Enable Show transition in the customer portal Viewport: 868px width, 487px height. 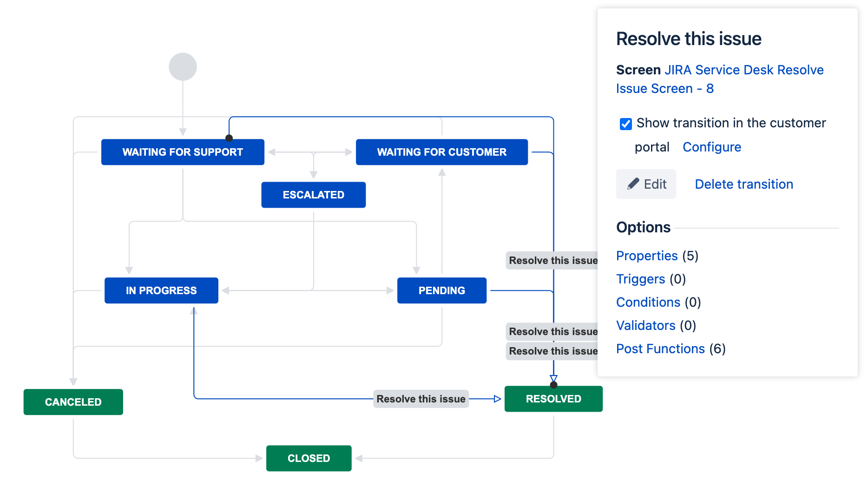click(x=625, y=124)
